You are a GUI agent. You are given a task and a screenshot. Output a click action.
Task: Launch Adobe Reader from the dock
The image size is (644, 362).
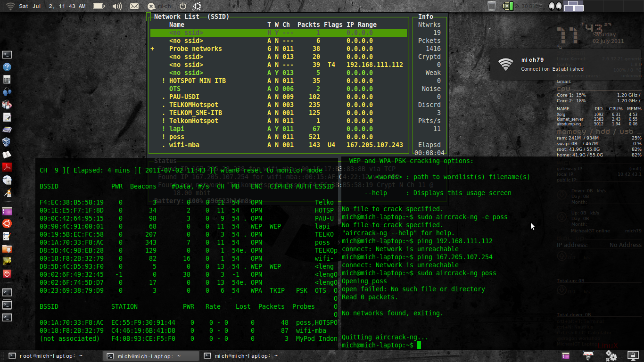click(7, 167)
